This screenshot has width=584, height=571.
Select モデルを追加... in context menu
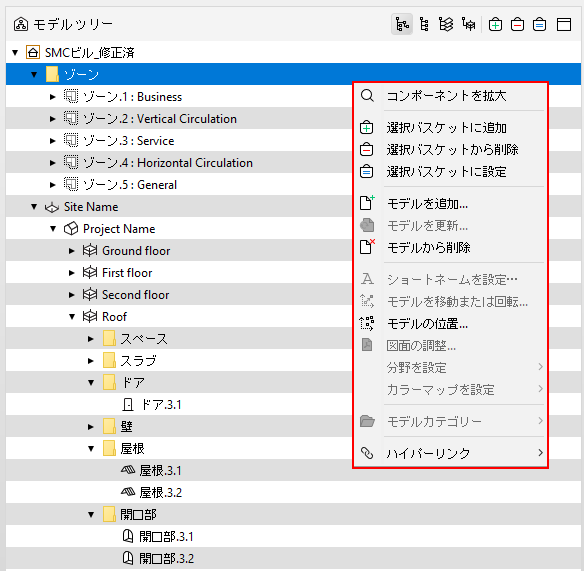[450, 203]
